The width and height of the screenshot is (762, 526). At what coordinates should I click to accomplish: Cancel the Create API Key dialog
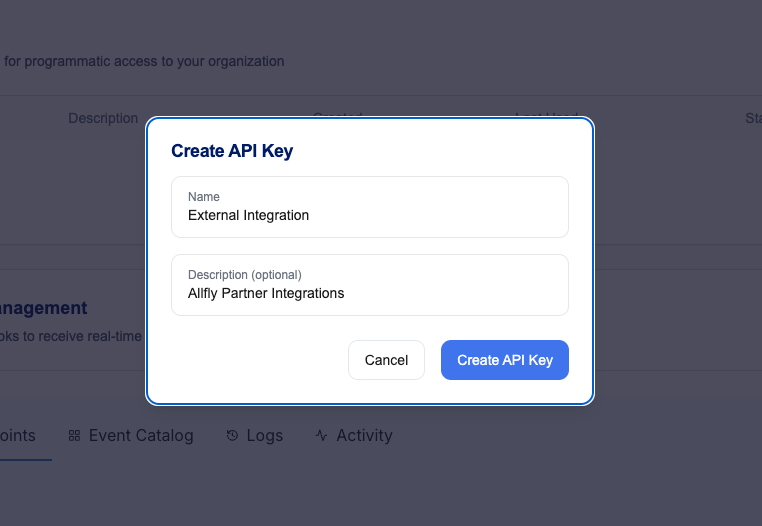(x=386, y=360)
